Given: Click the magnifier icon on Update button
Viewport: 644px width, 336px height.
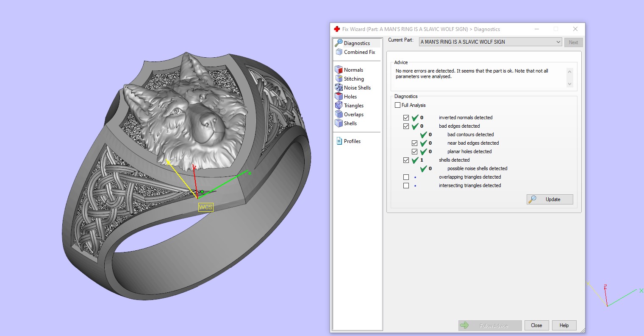Looking at the screenshot, I should coord(533,199).
